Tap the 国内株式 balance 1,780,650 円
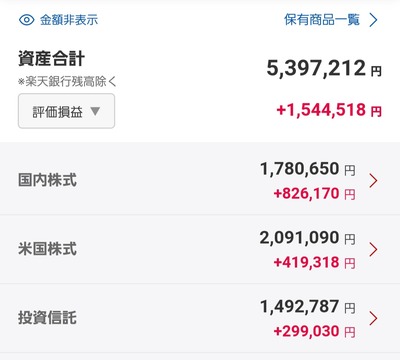Viewport: 400px width, 360px height. pos(307,169)
